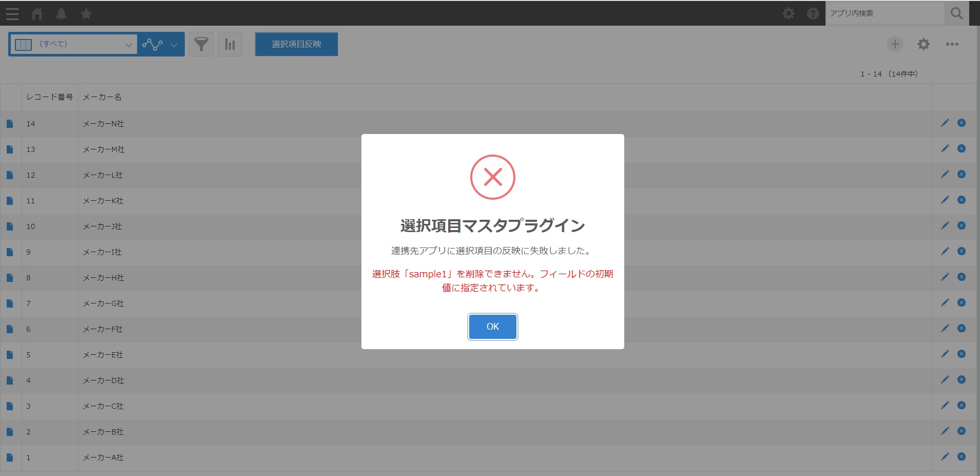Dismiss the error dialog with OK

pyautogui.click(x=492, y=327)
